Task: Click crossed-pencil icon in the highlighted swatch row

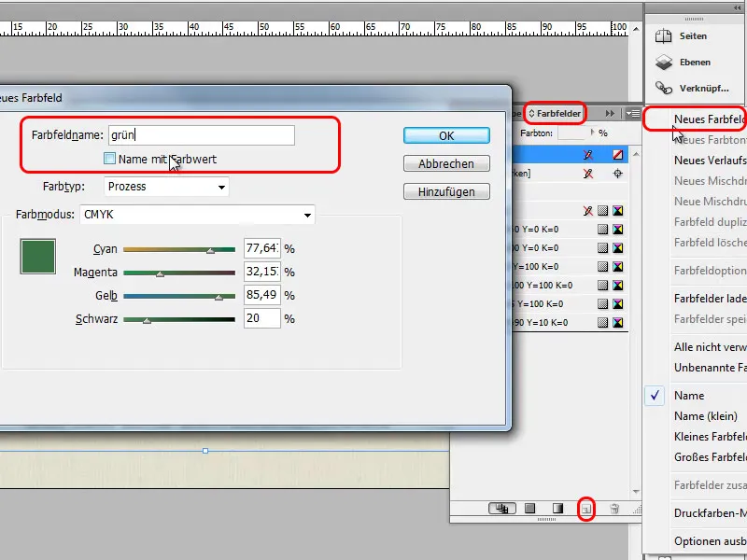Action: click(x=588, y=155)
